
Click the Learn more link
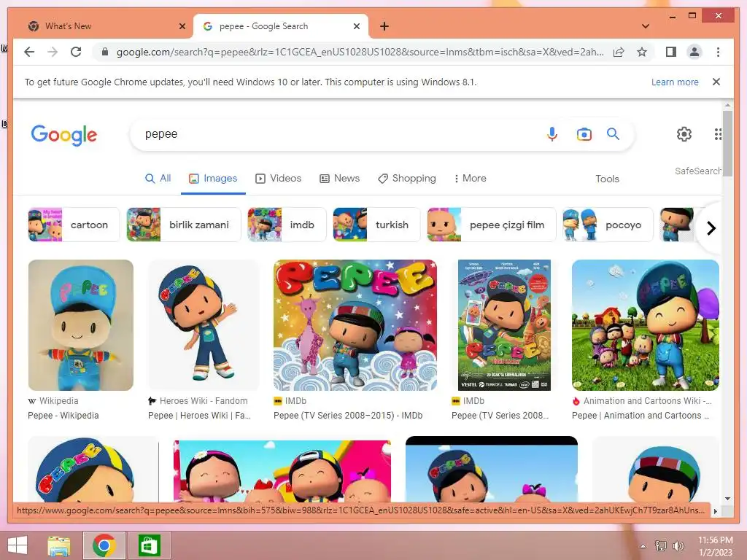pos(675,82)
